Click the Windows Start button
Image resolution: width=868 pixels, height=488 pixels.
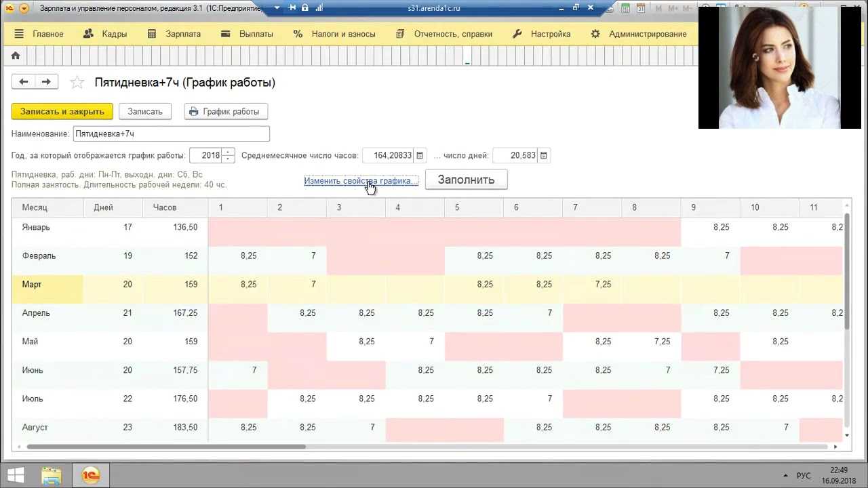pyautogui.click(x=16, y=475)
